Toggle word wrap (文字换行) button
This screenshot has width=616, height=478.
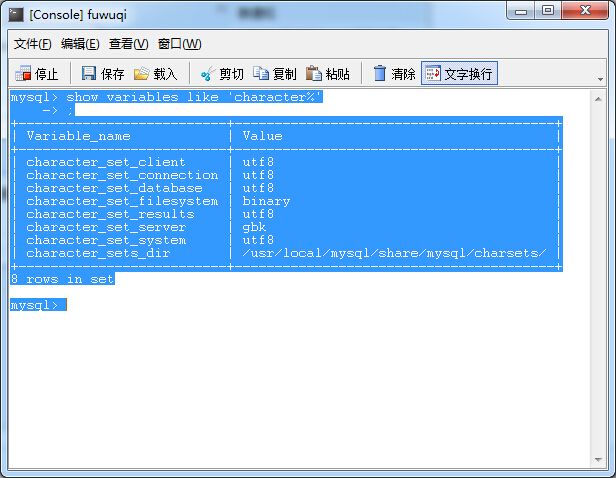[x=459, y=74]
